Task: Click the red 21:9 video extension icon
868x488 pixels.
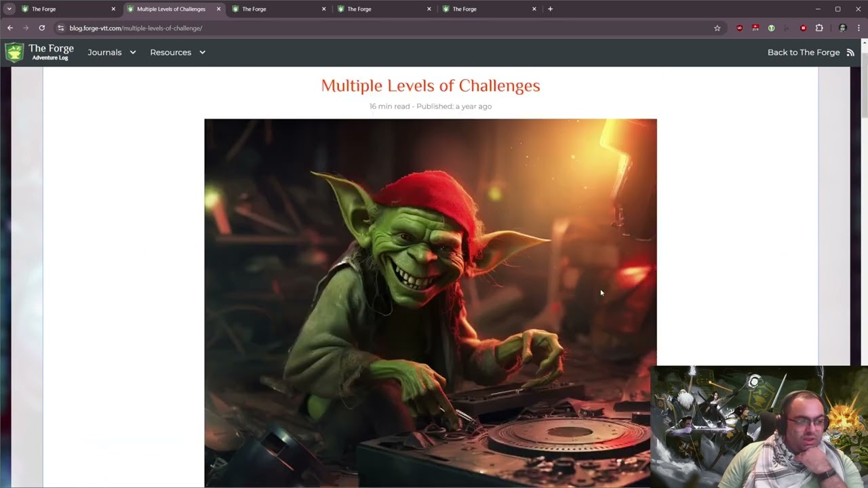Action: 755,28
